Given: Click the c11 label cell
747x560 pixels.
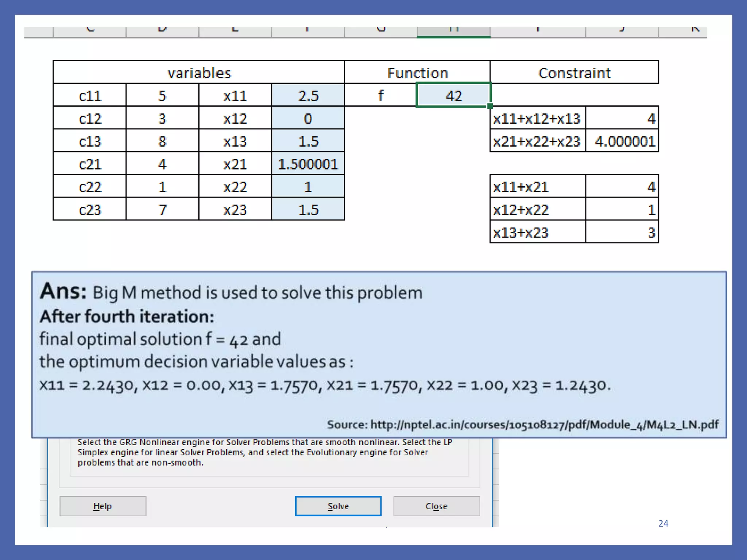Looking at the screenshot, I should pyautogui.click(x=90, y=95).
